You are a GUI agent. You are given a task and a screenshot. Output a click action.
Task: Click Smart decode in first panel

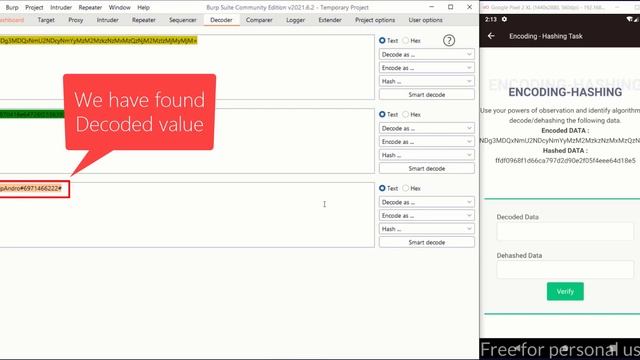(x=427, y=95)
